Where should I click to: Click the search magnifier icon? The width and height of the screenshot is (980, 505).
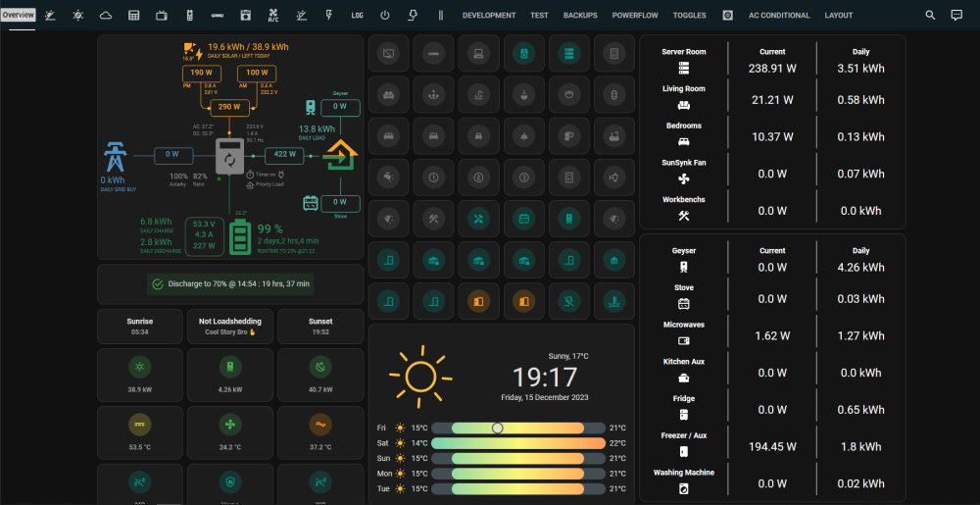[x=930, y=15]
